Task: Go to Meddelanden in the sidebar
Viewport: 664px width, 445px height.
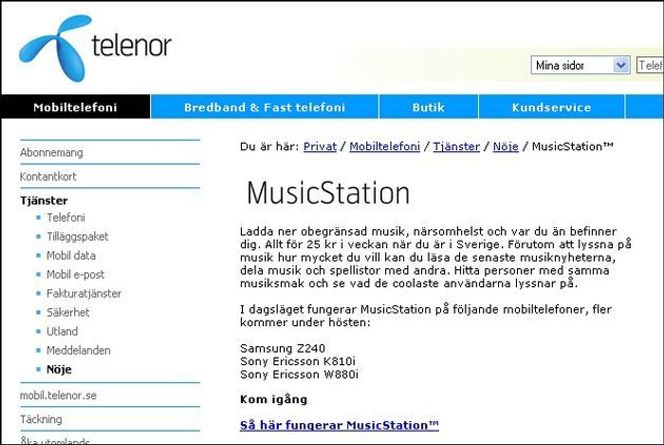Action: (x=78, y=351)
